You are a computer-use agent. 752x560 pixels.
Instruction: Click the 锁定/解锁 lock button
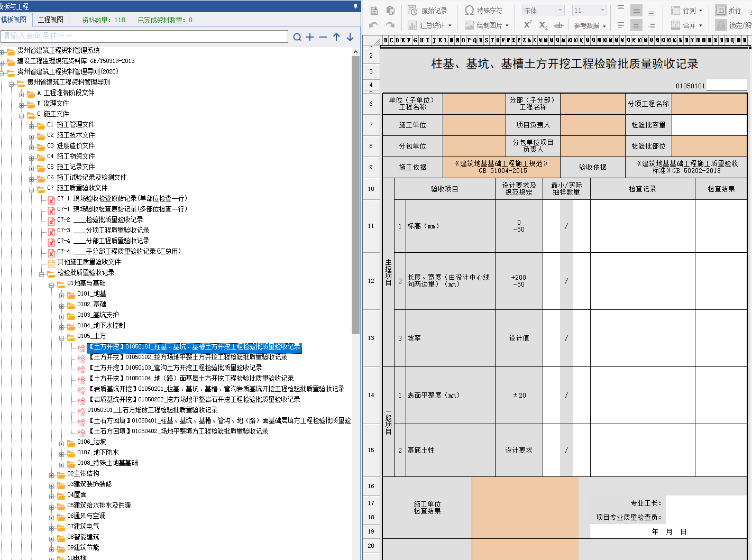click(x=733, y=25)
